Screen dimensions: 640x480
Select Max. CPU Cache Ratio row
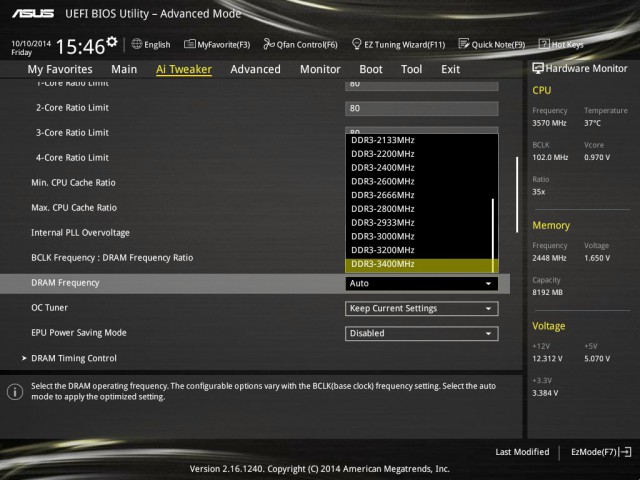pyautogui.click(x=74, y=207)
